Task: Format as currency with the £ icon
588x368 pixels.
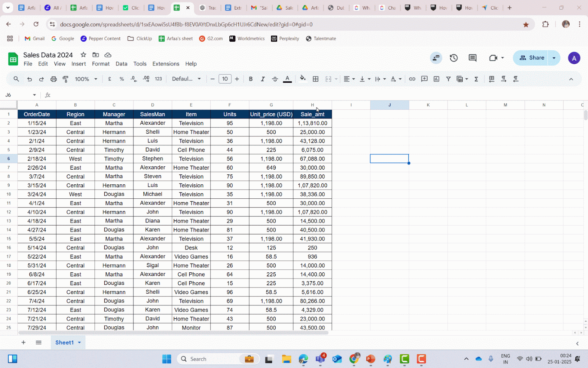Action: [x=110, y=79]
